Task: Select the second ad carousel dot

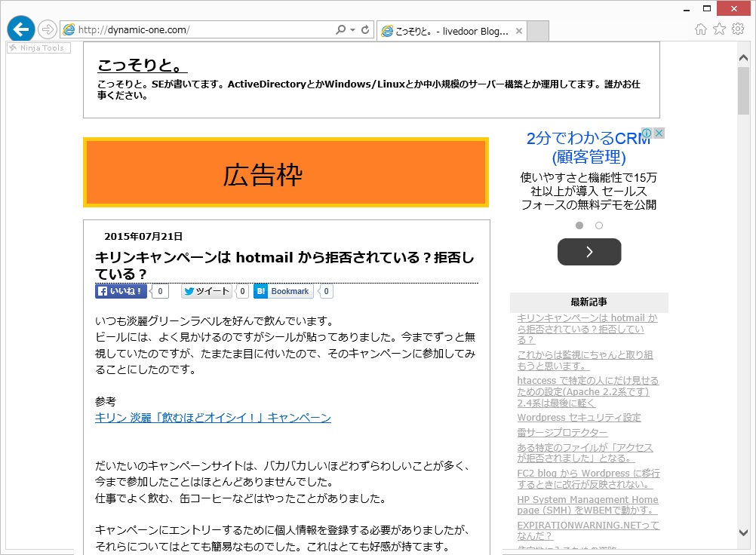Action: pyautogui.click(x=599, y=225)
